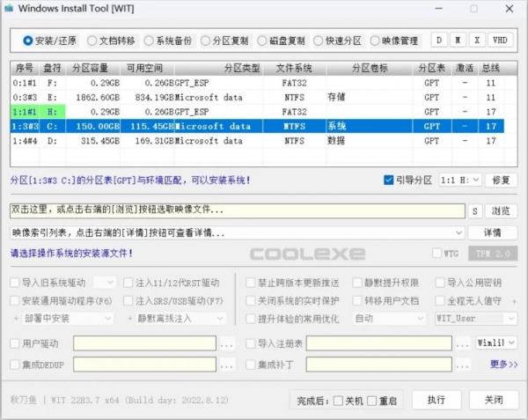Enable 导入公用密钥 checkbox

click(x=440, y=283)
